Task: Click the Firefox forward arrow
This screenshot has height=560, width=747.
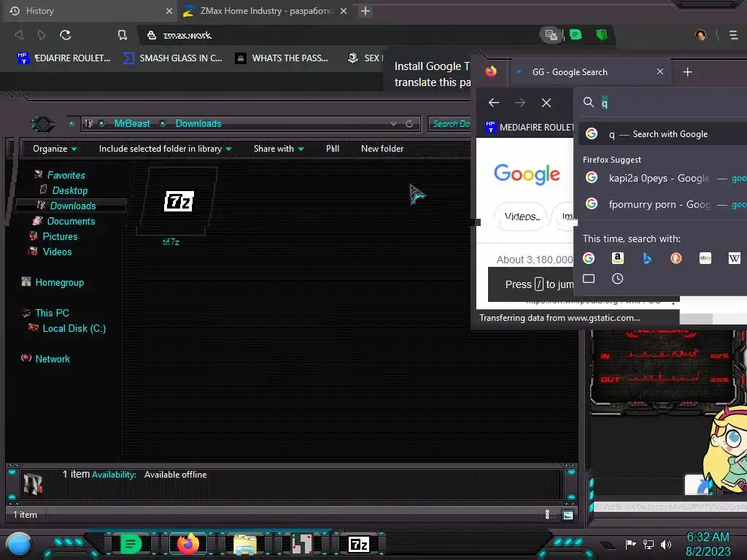Action: pyautogui.click(x=520, y=102)
